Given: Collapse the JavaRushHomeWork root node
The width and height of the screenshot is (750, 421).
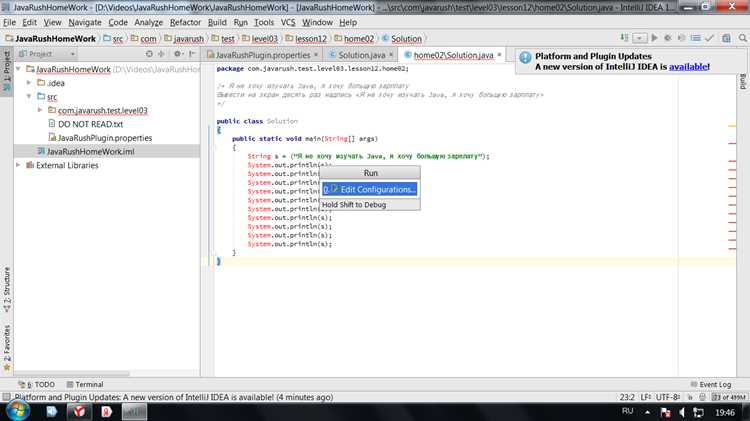Looking at the screenshot, I should (x=18, y=69).
